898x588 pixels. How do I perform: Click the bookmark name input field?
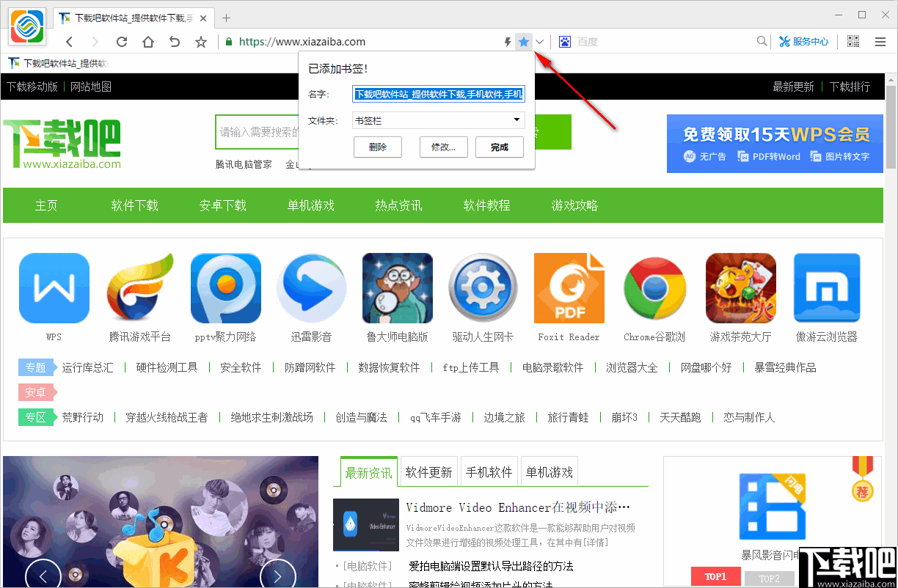[x=438, y=94]
